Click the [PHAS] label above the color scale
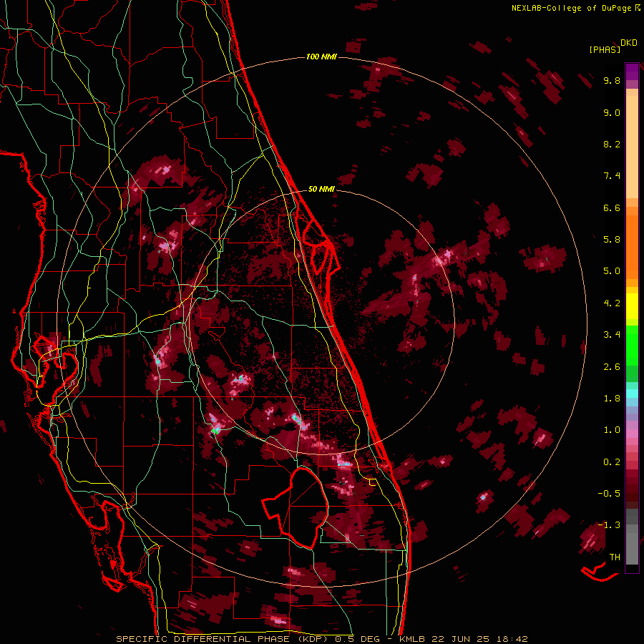The height and width of the screenshot is (644, 644). click(605, 49)
